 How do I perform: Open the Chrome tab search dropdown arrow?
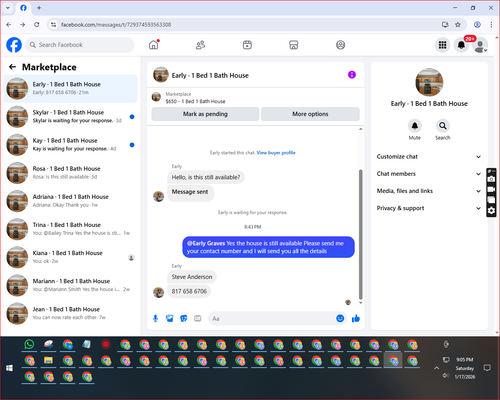tap(8, 8)
